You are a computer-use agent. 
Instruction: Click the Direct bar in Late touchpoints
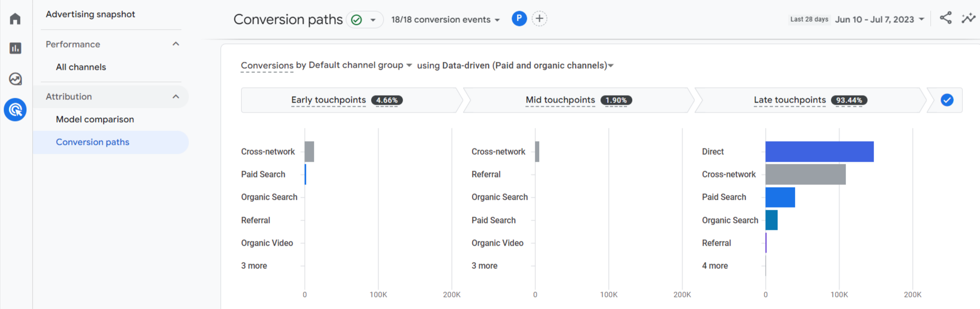819,152
